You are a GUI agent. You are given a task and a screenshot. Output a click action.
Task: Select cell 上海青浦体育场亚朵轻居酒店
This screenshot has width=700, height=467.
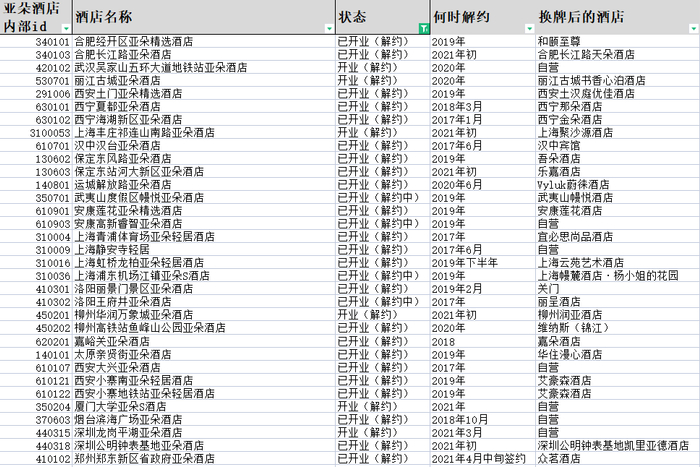[204, 237]
